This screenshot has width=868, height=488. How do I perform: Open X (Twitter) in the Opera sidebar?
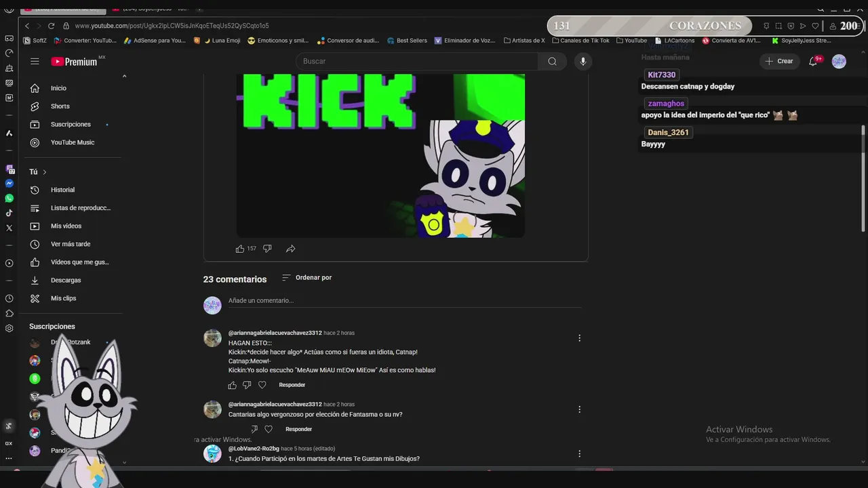pyautogui.click(x=9, y=228)
